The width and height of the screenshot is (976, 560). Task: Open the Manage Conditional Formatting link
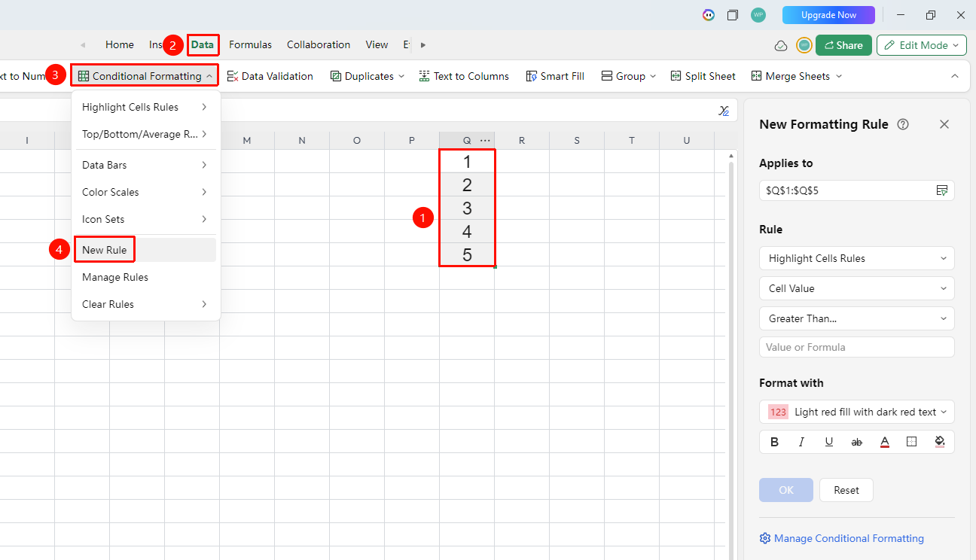pos(842,538)
